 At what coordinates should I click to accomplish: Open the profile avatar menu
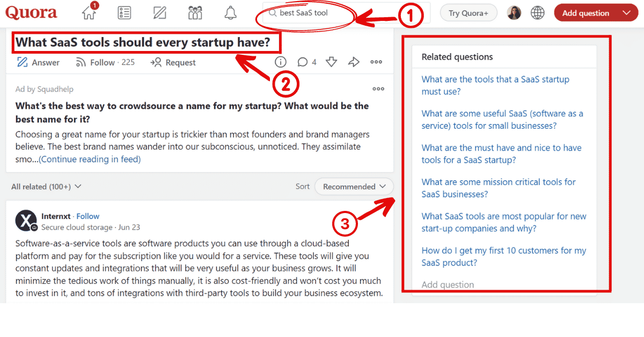point(514,13)
